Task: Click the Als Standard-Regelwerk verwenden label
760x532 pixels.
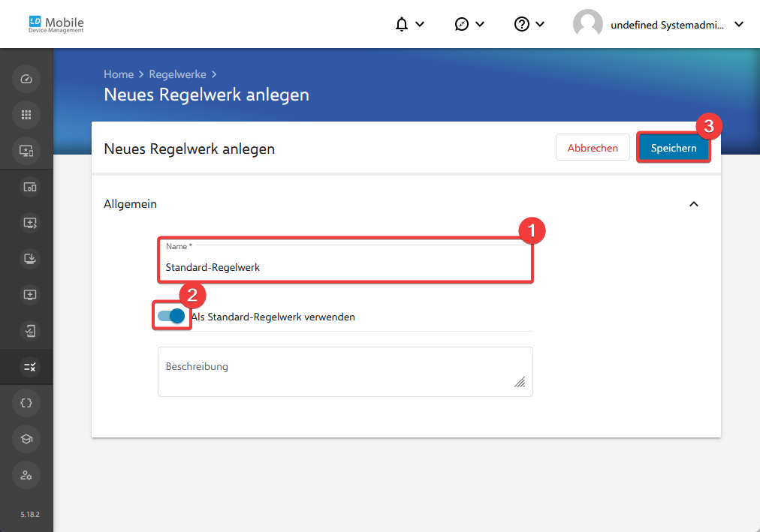Action: point(273,317)
